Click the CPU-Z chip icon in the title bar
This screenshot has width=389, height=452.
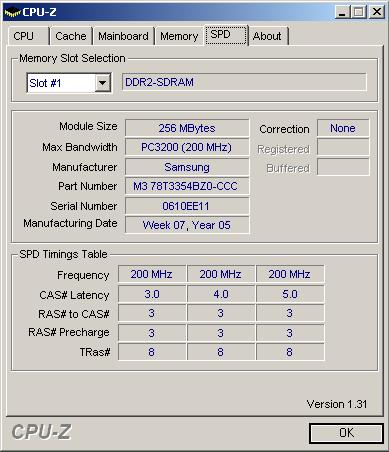coord(13,12)
